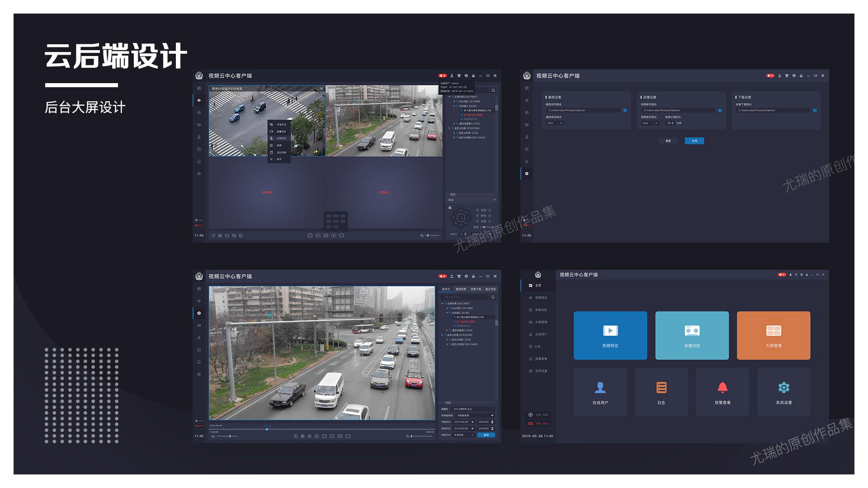The image size is (868, 488).
Task: Click the 2x playback speed slider in playback window
Action: pos(227,436)
